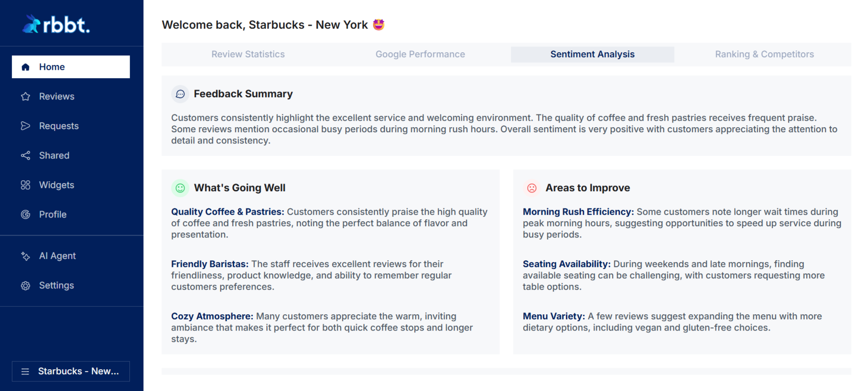Click the Requests send icon
This screenshot has width=868, height=391.
(26, 126)
